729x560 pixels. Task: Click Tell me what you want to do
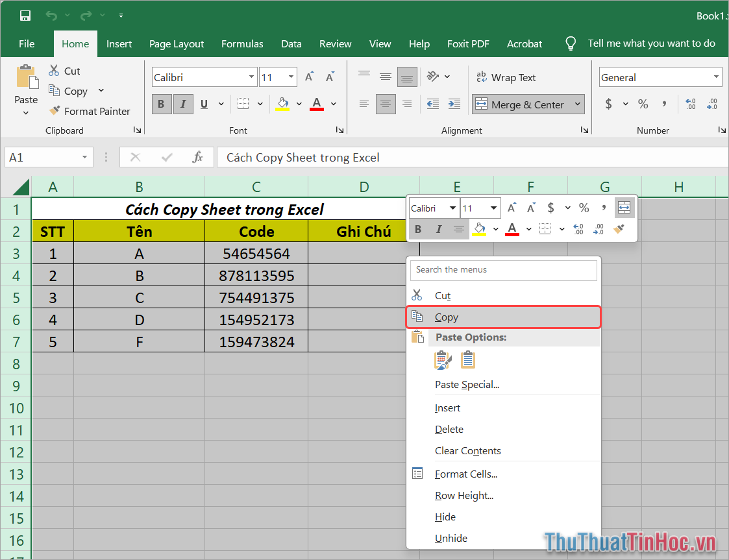click(x=651, y=43)
